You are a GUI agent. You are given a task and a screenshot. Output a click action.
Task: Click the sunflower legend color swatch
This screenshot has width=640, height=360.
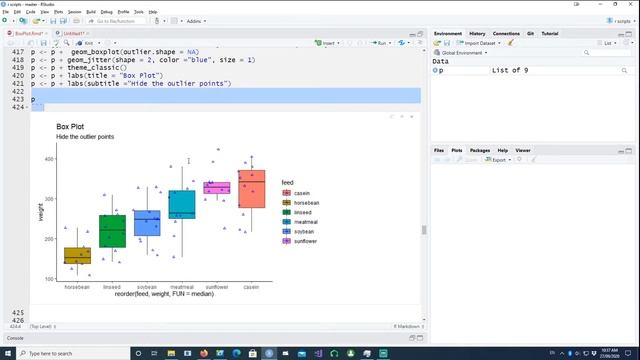pos(287,241)
